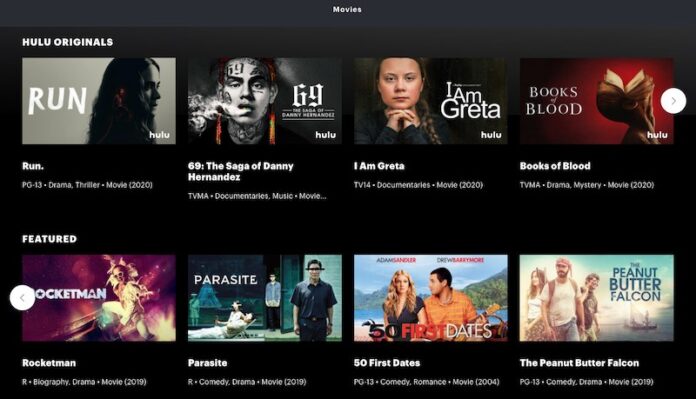696x399 pixels.
Task: Click the "Run." title link
Action: point(33,166)
